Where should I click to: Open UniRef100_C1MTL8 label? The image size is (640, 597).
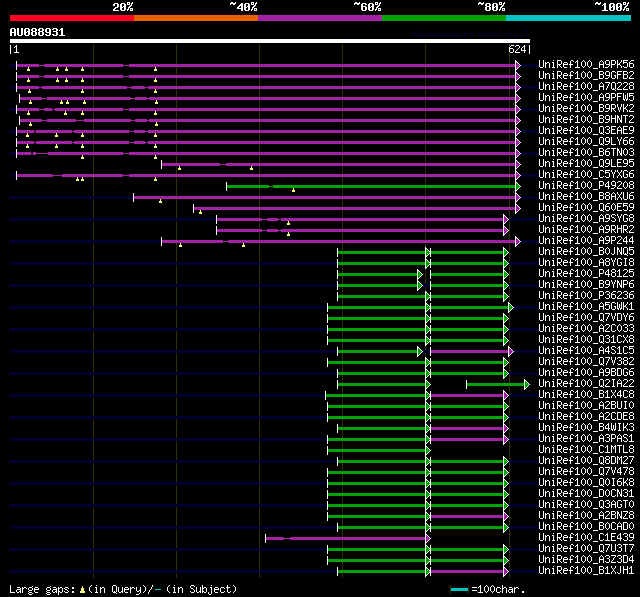586,450
